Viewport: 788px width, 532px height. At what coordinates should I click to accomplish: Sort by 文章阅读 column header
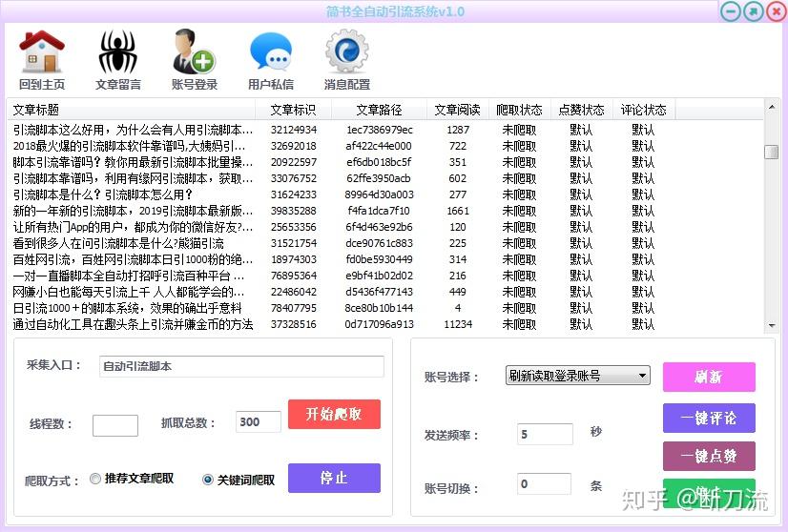458,110
